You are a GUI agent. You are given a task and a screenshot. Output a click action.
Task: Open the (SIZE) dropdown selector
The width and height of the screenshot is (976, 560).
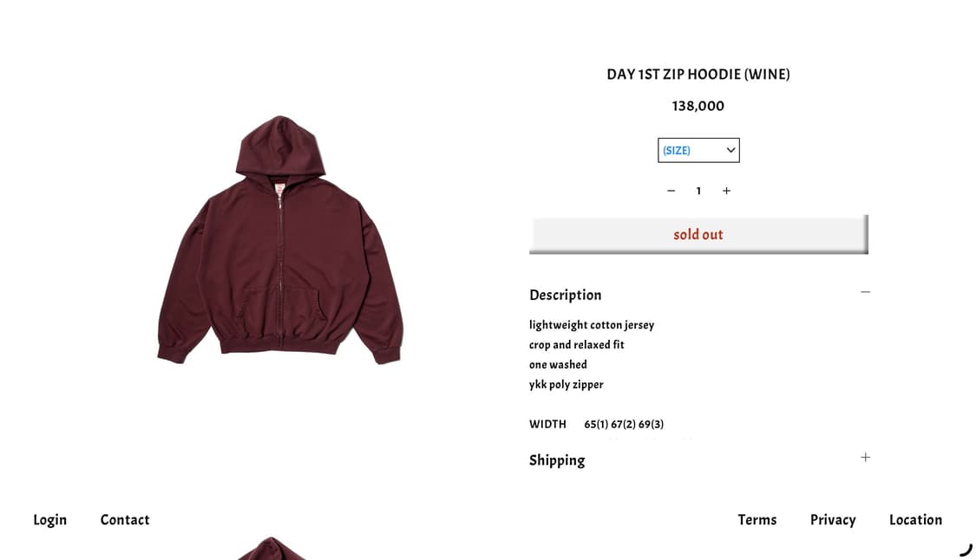tap(698, 151)
